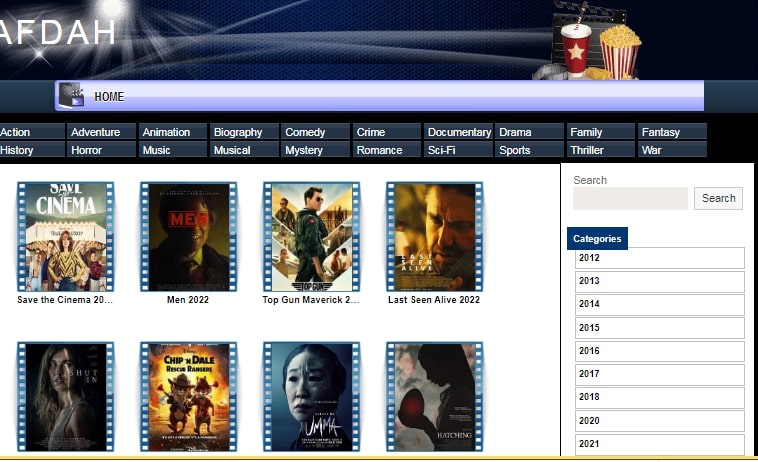
Task: Click the 'Men 2022' title link
Action: click(x=188, y=300)
